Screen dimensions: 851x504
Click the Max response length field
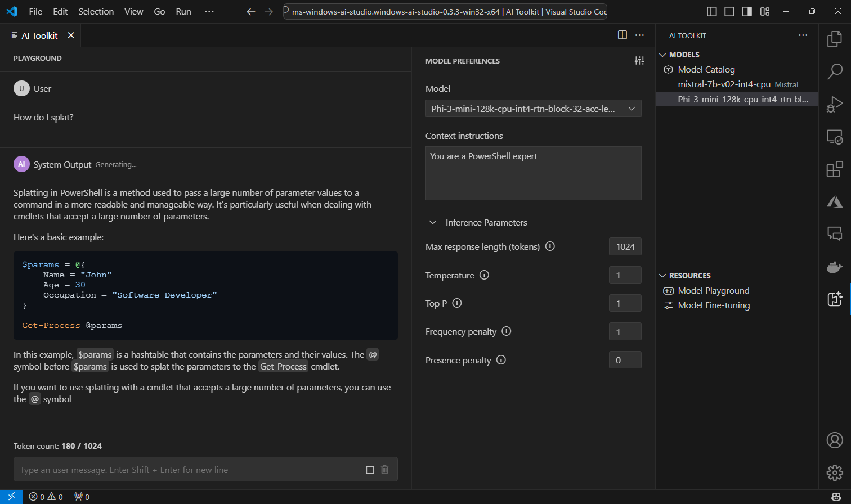click(625, 246)
